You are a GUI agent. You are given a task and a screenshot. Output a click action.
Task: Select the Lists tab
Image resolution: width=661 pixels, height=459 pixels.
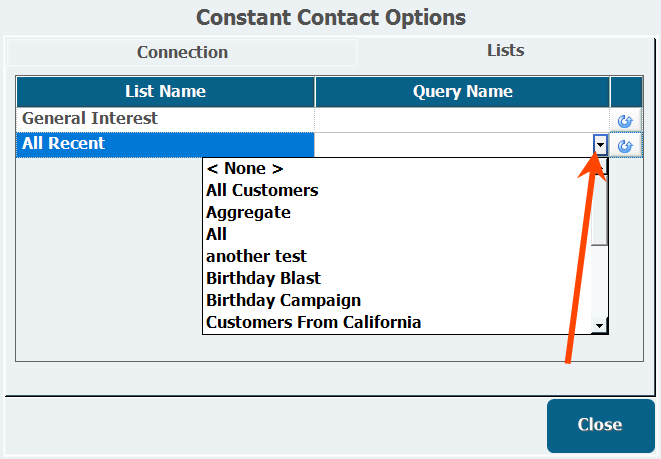click(505, 50)
